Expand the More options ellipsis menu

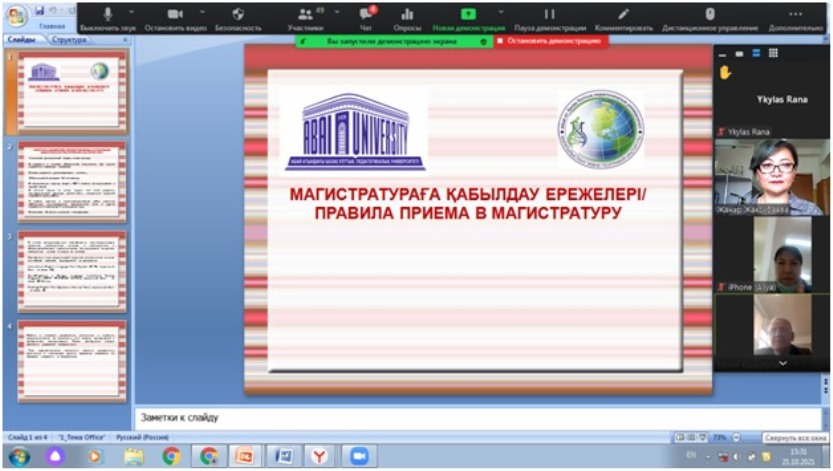tap(796, 14)
